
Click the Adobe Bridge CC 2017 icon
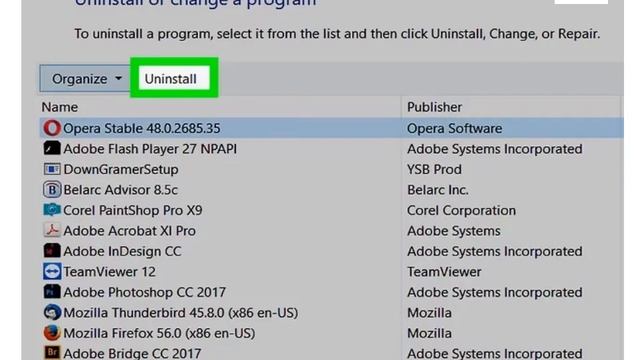pos(52,353)
